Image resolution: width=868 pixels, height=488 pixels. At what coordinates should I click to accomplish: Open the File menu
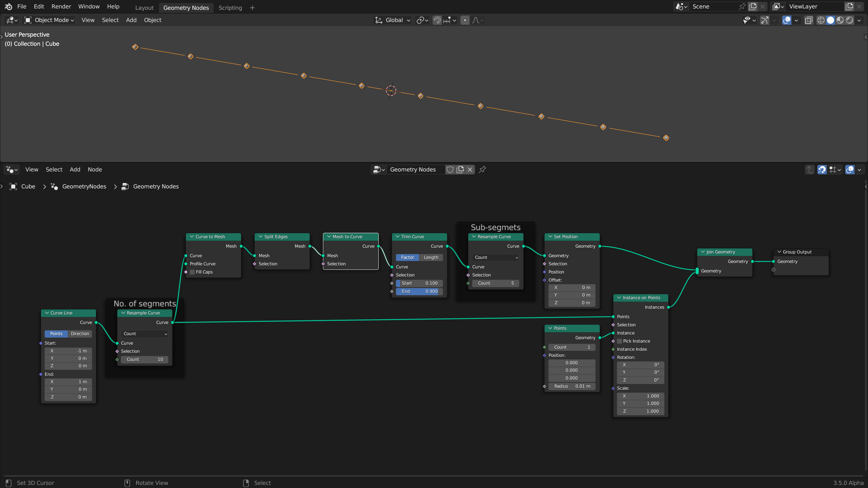click(x=22, y=6)
